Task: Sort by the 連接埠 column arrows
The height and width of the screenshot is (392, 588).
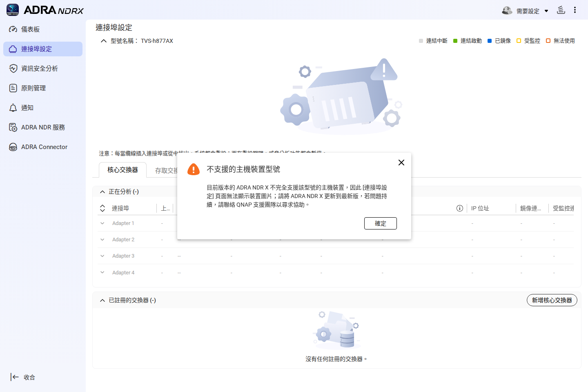Action: click(x=102, y=208)
